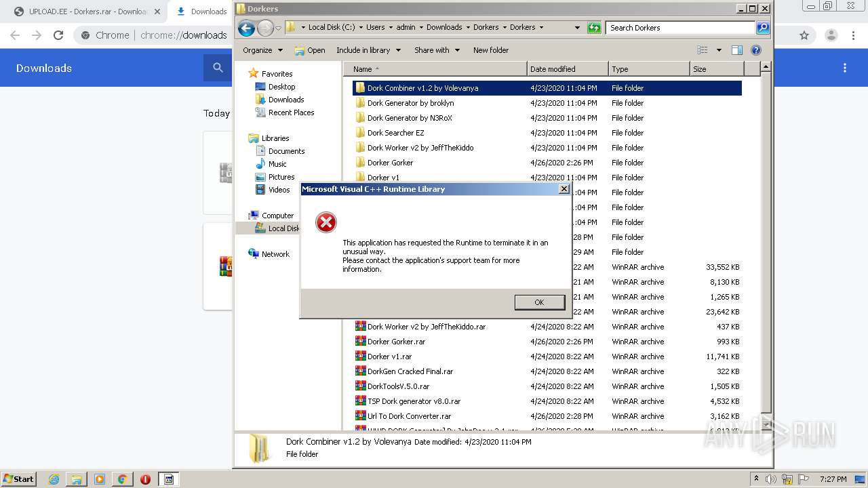Expand the view options dropdown arrow

click(x=719, y=50)
